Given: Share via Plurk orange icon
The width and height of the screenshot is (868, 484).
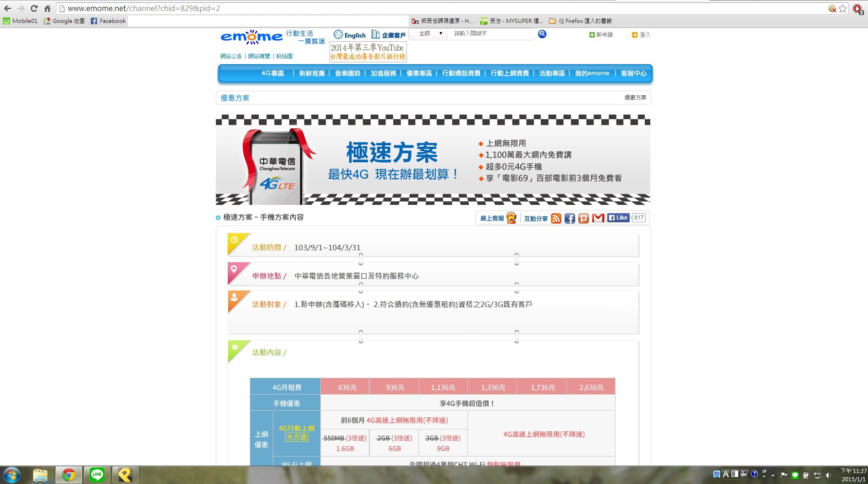Looking at the screenshot, I should point(583,218).
